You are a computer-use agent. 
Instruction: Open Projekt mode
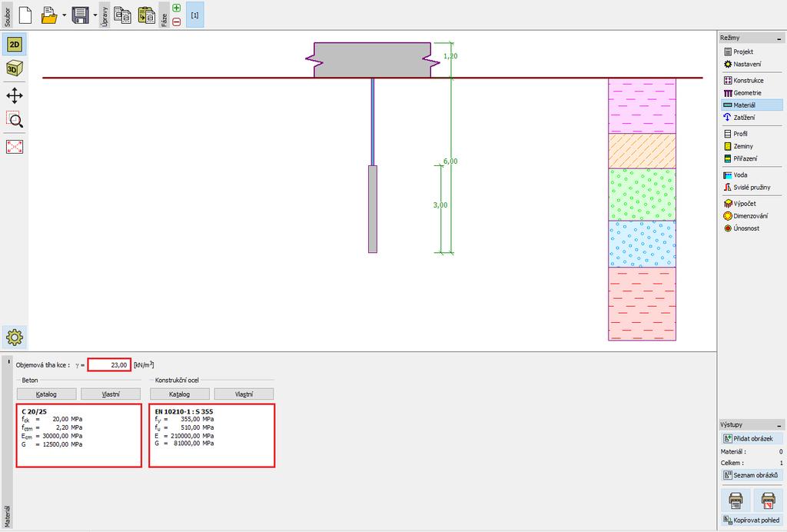[752, 52]
